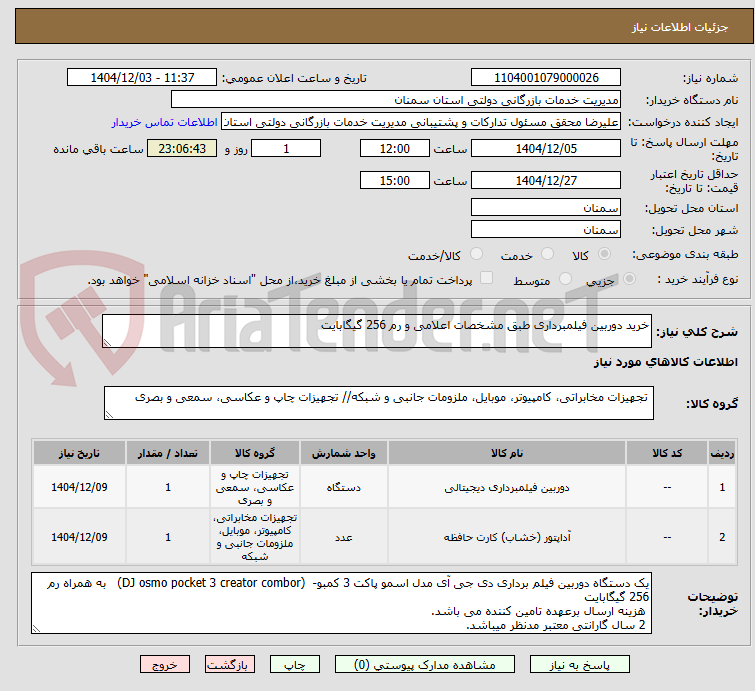Open مشاهده مدارک پیوستی (0) button
This screenshot has width=755, height=691.
[x=425, y=665]
